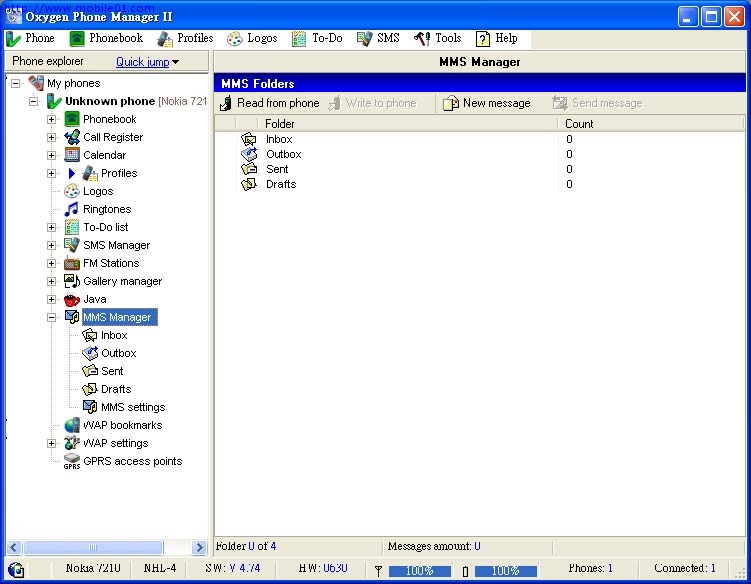Viewport: 751px width, 584px height.
Task: Click the greyed Send message button
Action: click(x=597, y=103)
